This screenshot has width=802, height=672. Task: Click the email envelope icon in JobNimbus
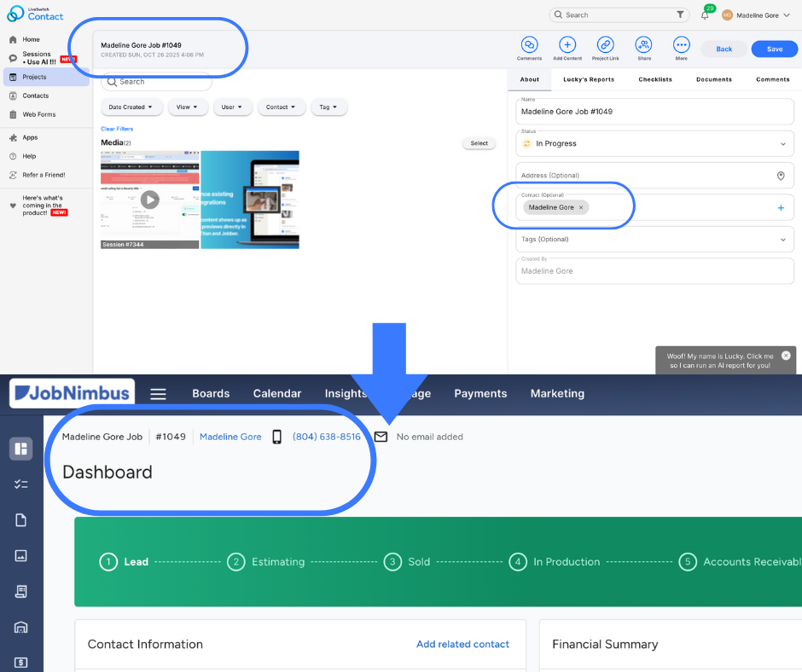(381, 437)
